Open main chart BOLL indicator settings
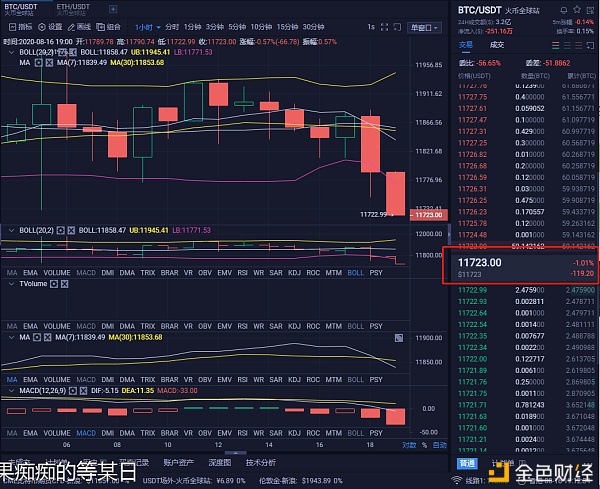Screen dimensions: 600x489 [x=62, y=52]
